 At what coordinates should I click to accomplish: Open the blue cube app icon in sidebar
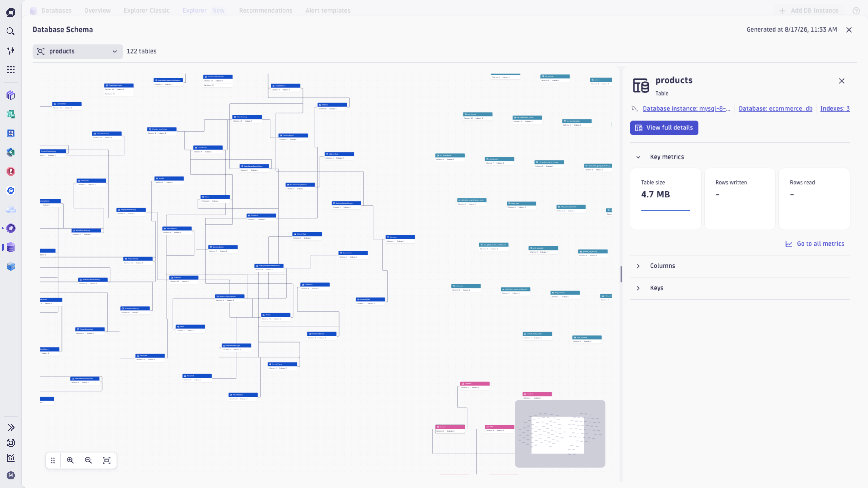(11, 266)
